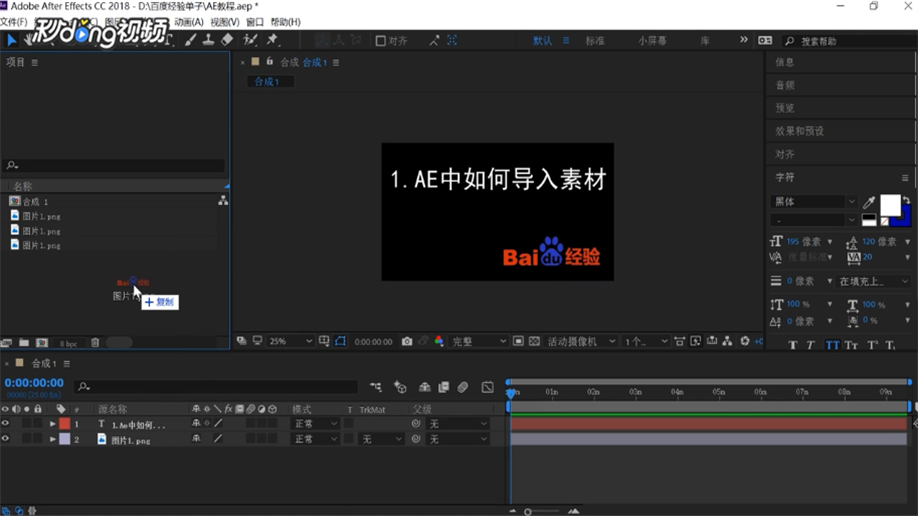Screen dimensions: 918x516
Task: Open the 帮助(H) menu
Action: click(286, 22)
